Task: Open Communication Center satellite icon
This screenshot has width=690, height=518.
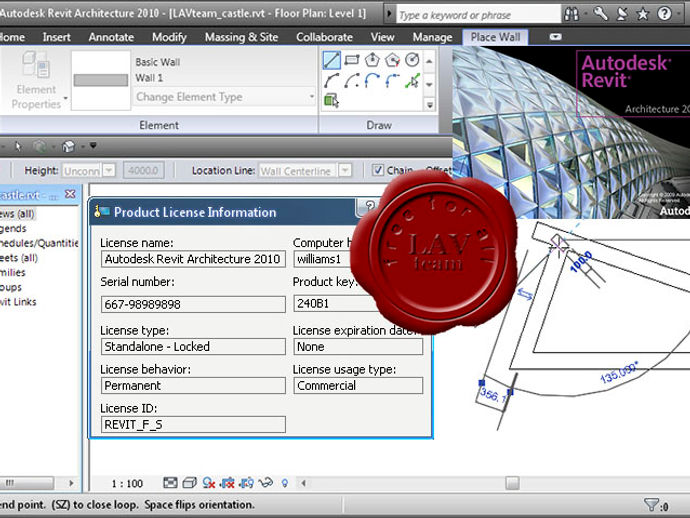Action: pyautogui.click(x=622, y=14)
